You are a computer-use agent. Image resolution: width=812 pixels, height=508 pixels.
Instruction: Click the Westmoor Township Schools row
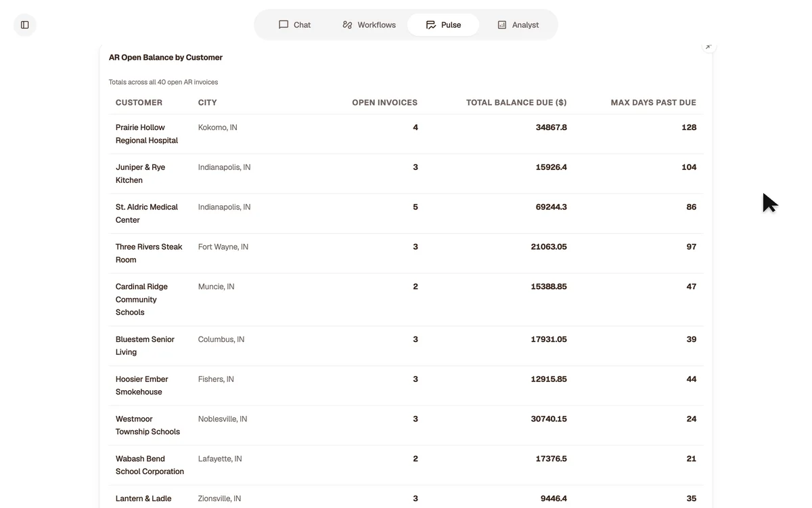point(406,425)
